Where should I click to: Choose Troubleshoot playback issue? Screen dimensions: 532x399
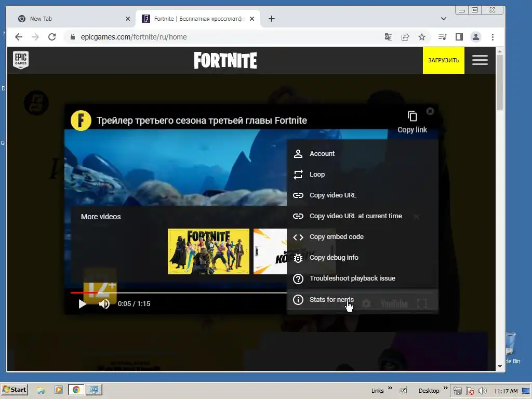pyautogui.click(x=362, y=278)
